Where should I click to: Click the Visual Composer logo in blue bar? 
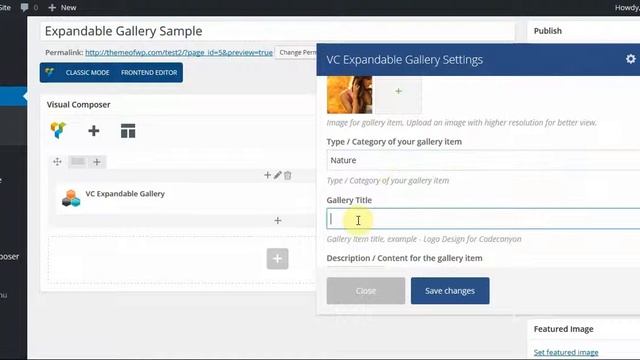(50, 72)
